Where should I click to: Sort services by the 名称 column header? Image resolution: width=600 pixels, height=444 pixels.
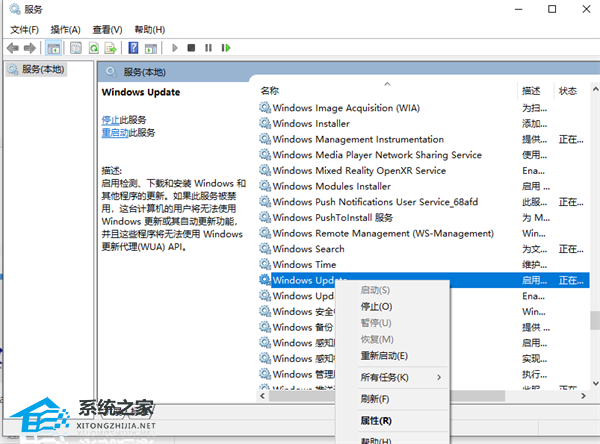coord(270,91)
